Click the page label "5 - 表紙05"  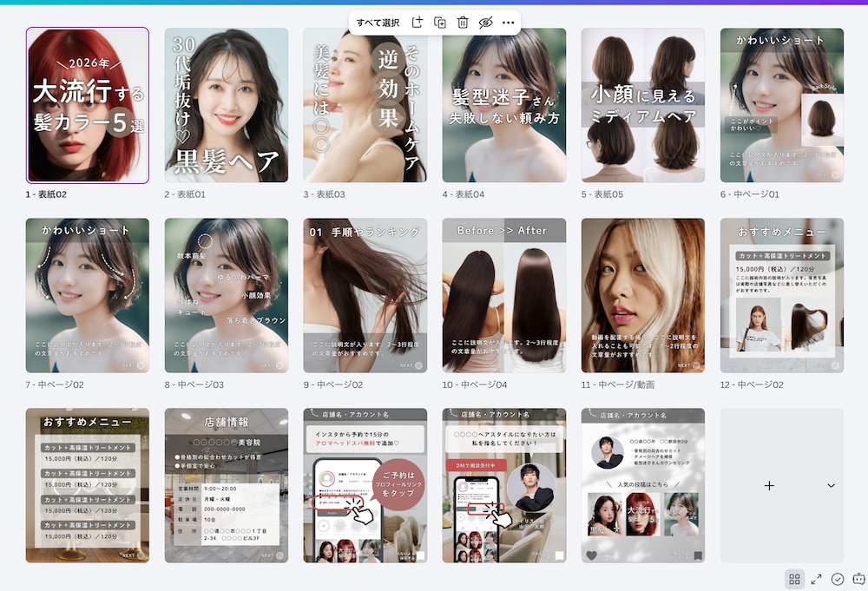602,194
